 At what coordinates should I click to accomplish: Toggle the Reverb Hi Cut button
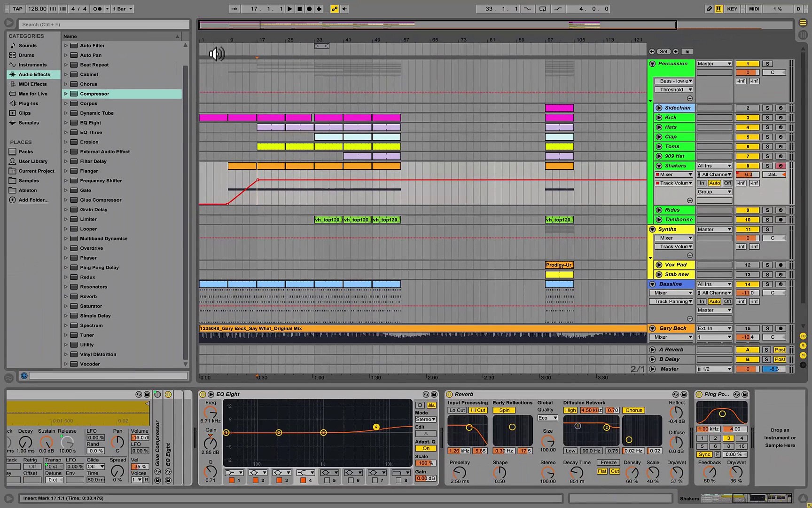pos(478,410)
